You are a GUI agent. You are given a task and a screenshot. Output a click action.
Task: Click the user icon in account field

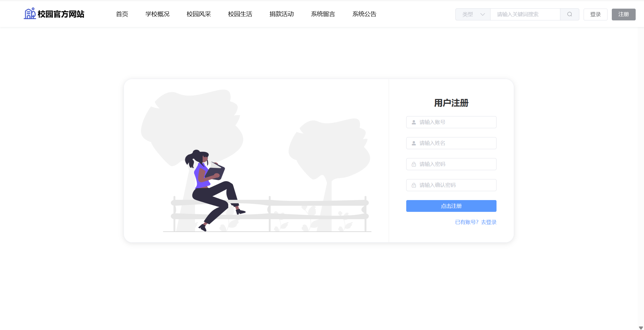pyautogui.click(x=414, y=122)
